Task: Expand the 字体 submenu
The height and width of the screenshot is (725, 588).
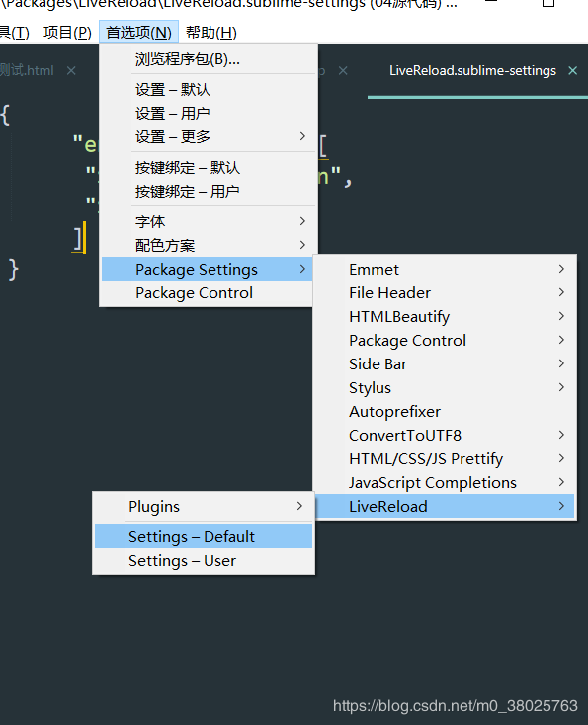Action: pos(209,221)
